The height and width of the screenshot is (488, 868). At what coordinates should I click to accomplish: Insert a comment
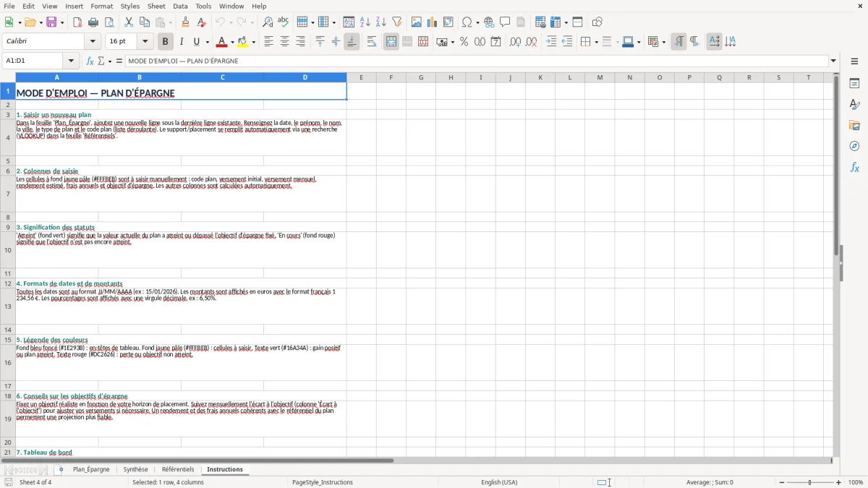pos(505,22)
